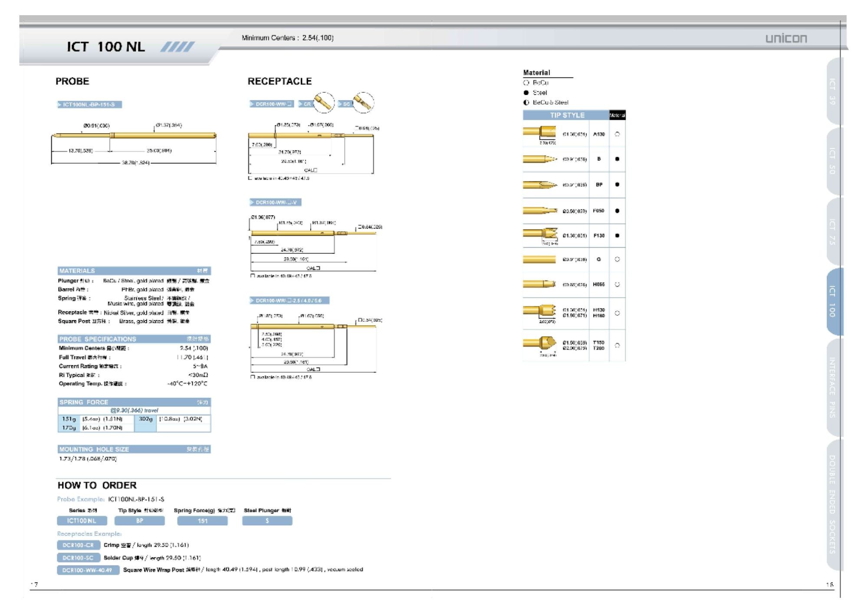
Task: Click the CR crimp receptacle circular image
Action: point(324,103)
